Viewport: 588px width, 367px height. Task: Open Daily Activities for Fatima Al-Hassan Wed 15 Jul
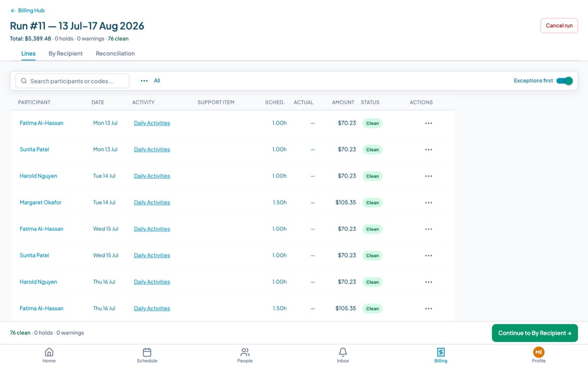152,229
